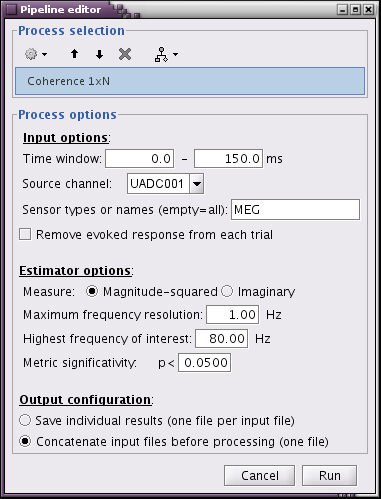
Task: Click the Input options heading
Action: click(x=65, y=138)
